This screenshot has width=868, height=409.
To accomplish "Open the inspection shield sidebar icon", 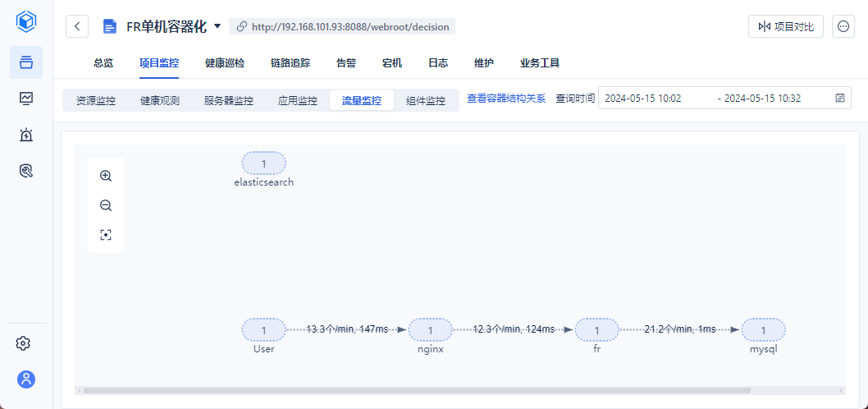I will [x=26, y=171].
